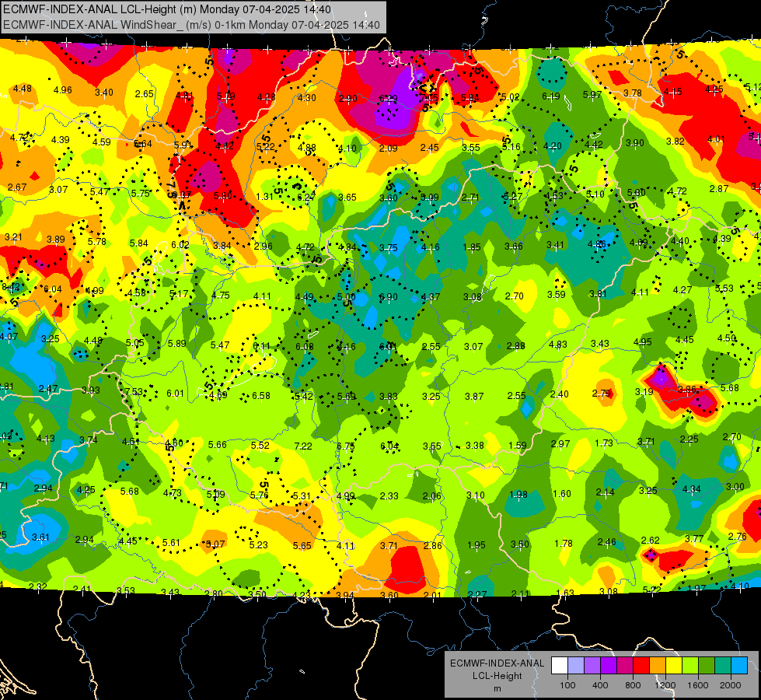Screen dimensions: 761x700
Task: Click the wind shear value 1.78
Action: (x=564, y=543)
